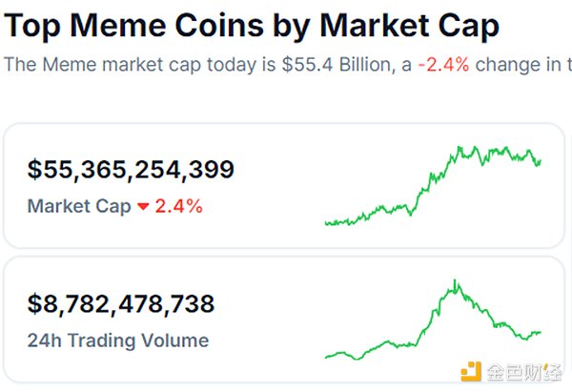This screenshot has height=392, width=572.
Task: Click the left start of market cap sparkline
Action: pos(326,223)
